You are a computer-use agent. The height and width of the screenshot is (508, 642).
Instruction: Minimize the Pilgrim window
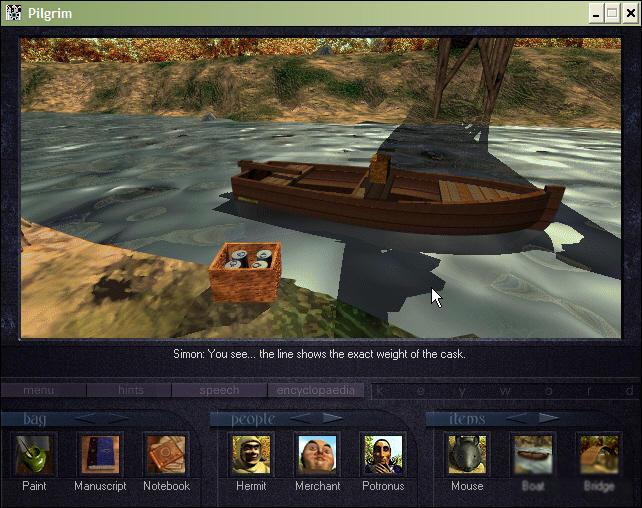point(596,14)
